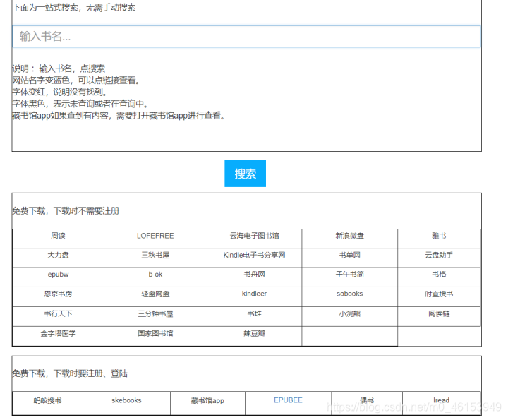
Task: Click the 免费下载，下载时要注册、登陆 heading
Action: tap(70, 373)
